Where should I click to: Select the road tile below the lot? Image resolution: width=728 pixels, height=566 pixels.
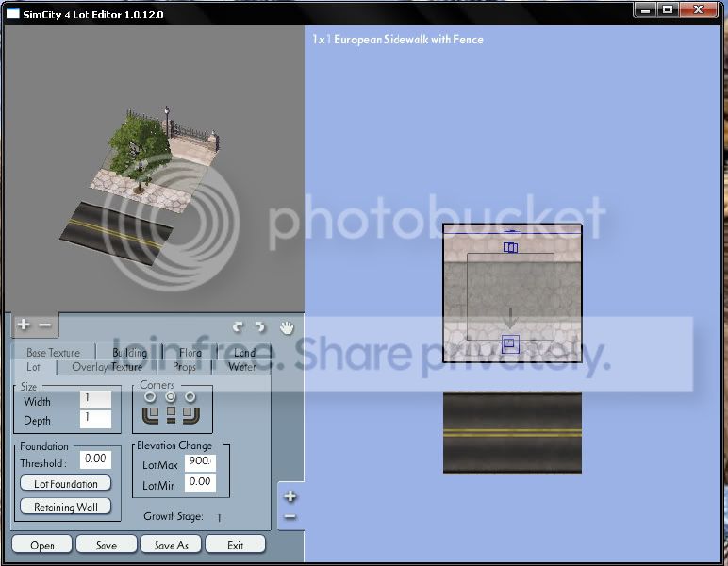tap(512, 433)
